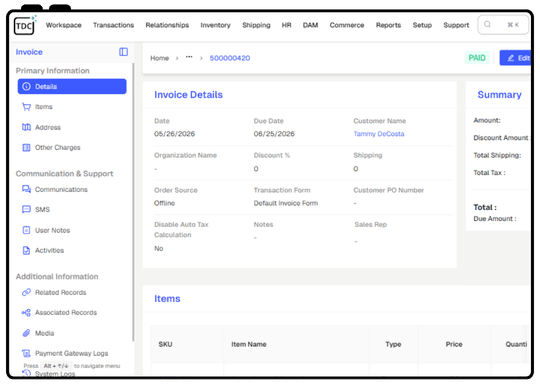This screenshot has height=384, width=540.
Task: Click the Details info icon
Action: click(x=26, y=86)
